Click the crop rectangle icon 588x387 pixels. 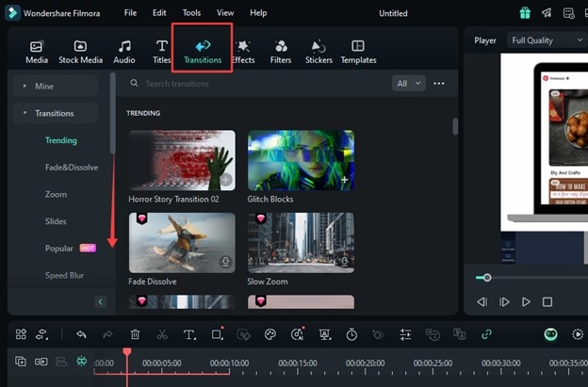[217, 334]
